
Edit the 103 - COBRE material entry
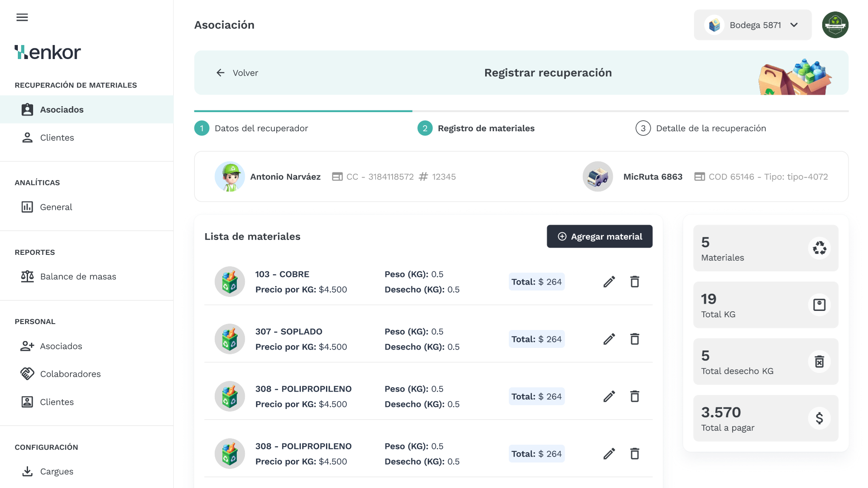coord(609,282)
